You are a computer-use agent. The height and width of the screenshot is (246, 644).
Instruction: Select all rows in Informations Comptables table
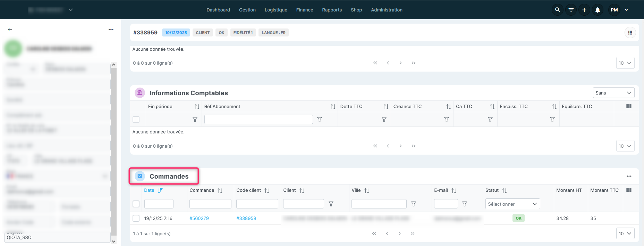(x=136, y=120)
